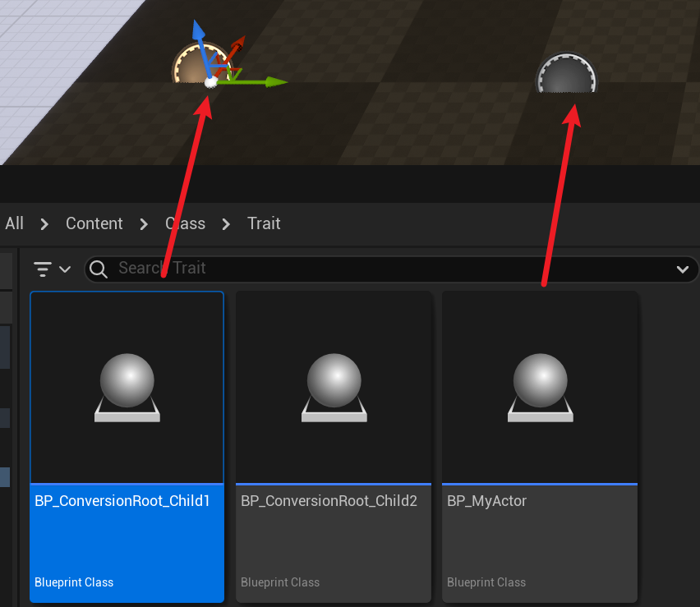Expand the search bar options chevron
The image size is (700, 607).
click(682, 269)
